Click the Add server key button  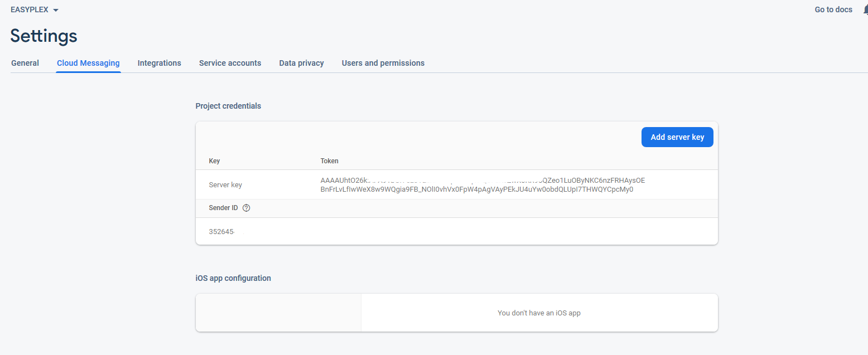coord(677,137)
